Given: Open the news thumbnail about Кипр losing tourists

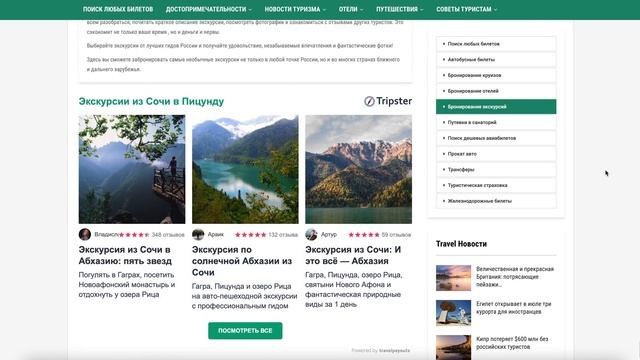Looking at the screenshot, I should point(453,347).
